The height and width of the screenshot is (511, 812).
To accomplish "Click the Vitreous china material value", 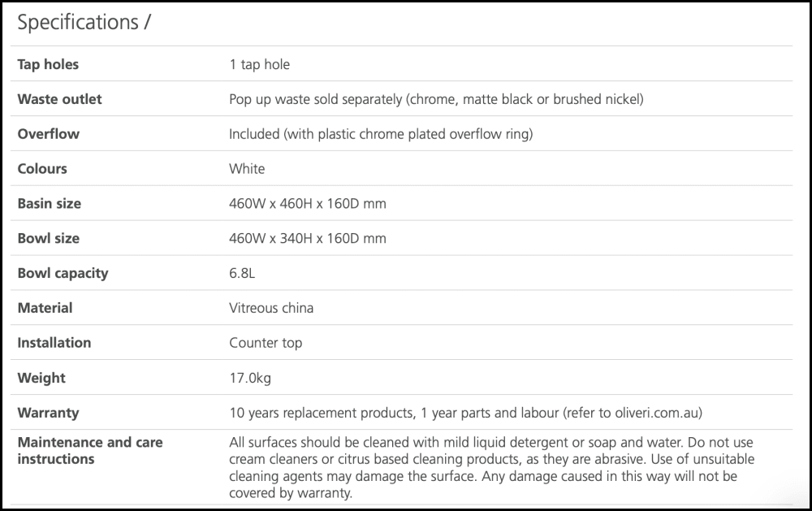I will click(x=271, y=308).
